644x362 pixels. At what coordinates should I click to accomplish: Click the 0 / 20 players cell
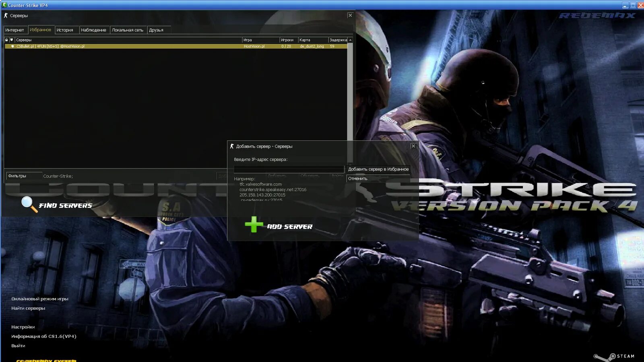[286, 46]
